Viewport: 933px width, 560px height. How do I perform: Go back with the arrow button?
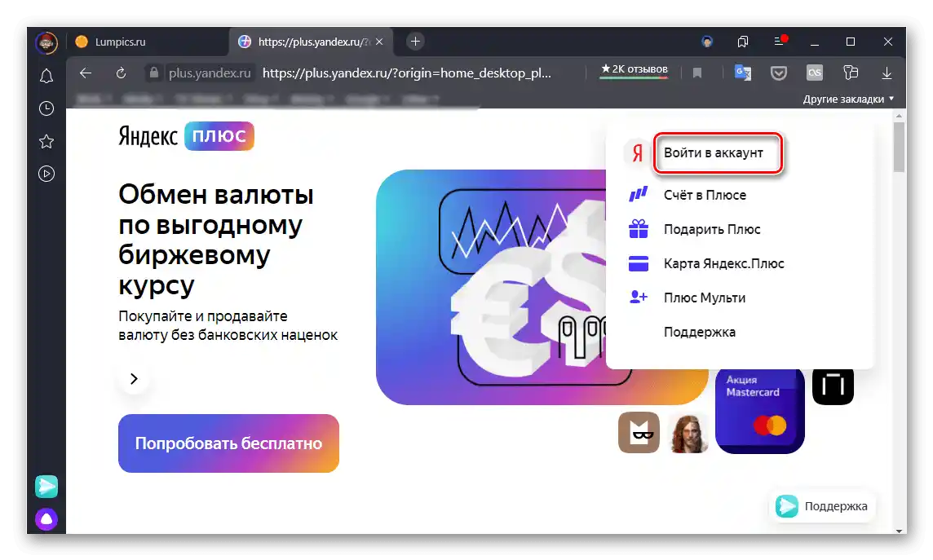click(86, 73)
